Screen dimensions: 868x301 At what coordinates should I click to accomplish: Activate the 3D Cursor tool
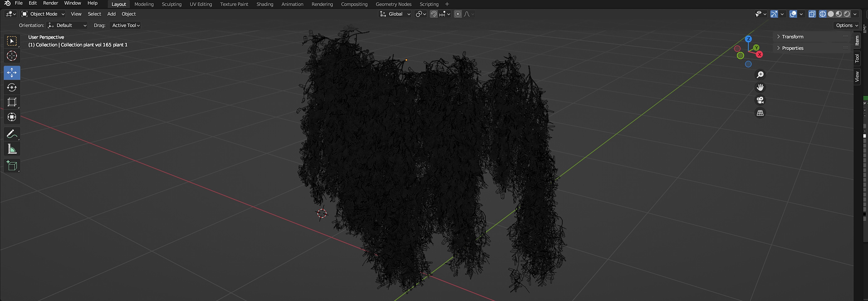(12, 56)
